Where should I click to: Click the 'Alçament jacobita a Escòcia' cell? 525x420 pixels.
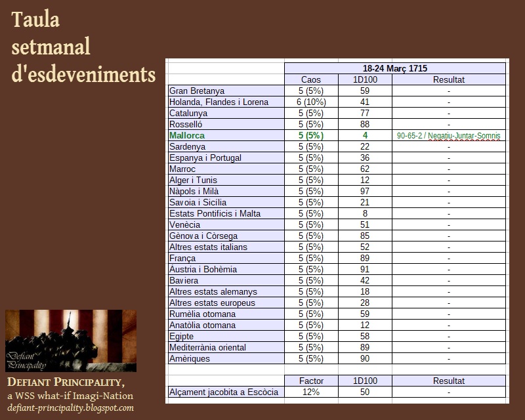pos(226,392)
